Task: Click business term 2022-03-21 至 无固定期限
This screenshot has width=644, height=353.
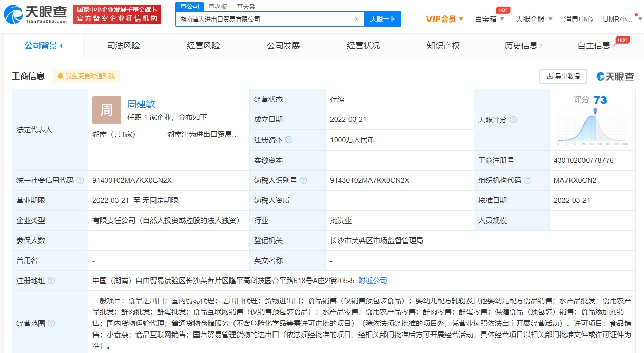Action: (x=135, y=200)
